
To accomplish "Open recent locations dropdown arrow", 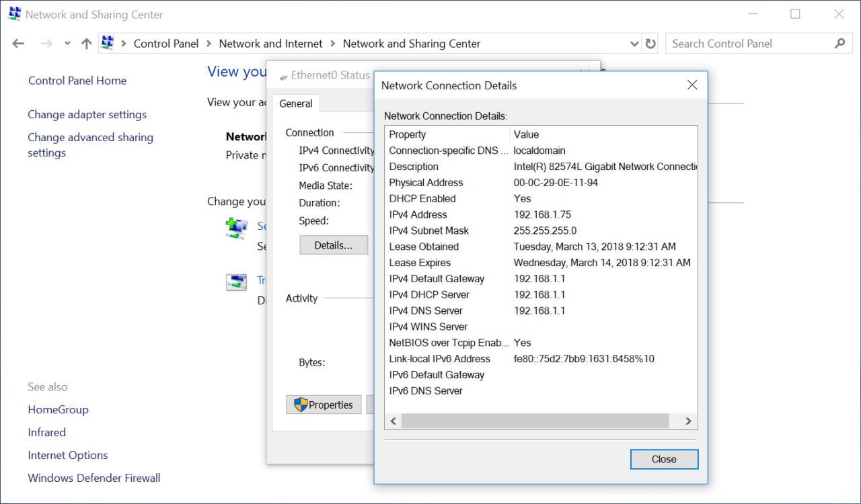I will click(67, 44).
